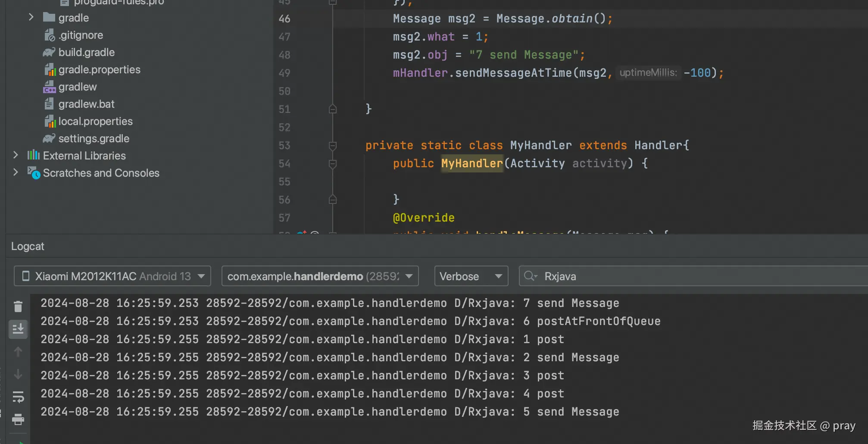Toggle soft-wrap in the Logcat toolbar
Viewport: 868px width, 444px height.
tap(18, 397)
